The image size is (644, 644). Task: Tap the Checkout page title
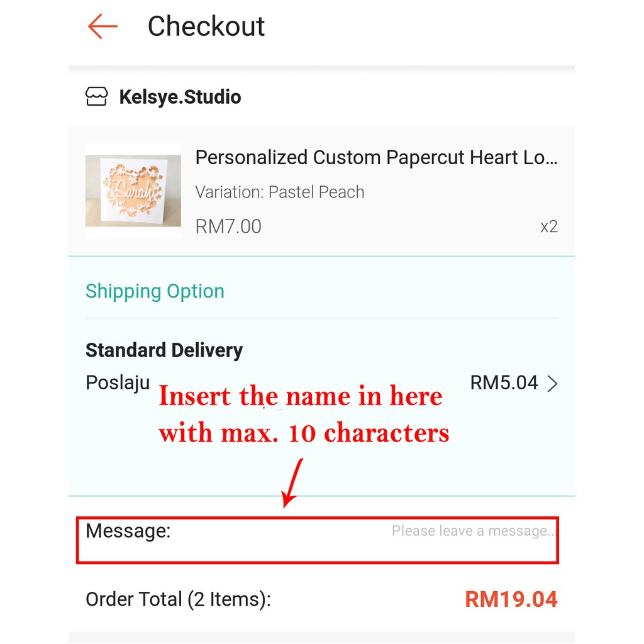point(206,26)
